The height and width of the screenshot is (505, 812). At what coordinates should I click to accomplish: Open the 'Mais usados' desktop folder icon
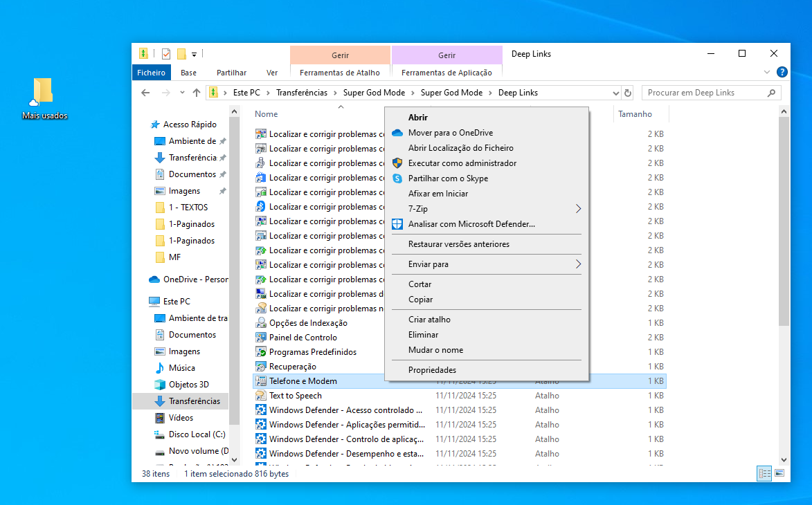(x=43, y=92)
